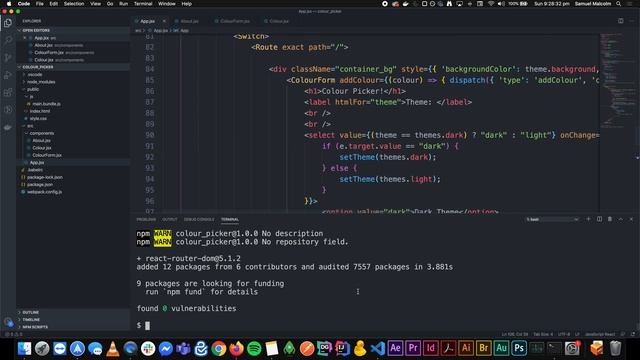The width and height of the screenshot is (640, 360).
Task: Expand the .vscode folder
Action: point(35,75)
